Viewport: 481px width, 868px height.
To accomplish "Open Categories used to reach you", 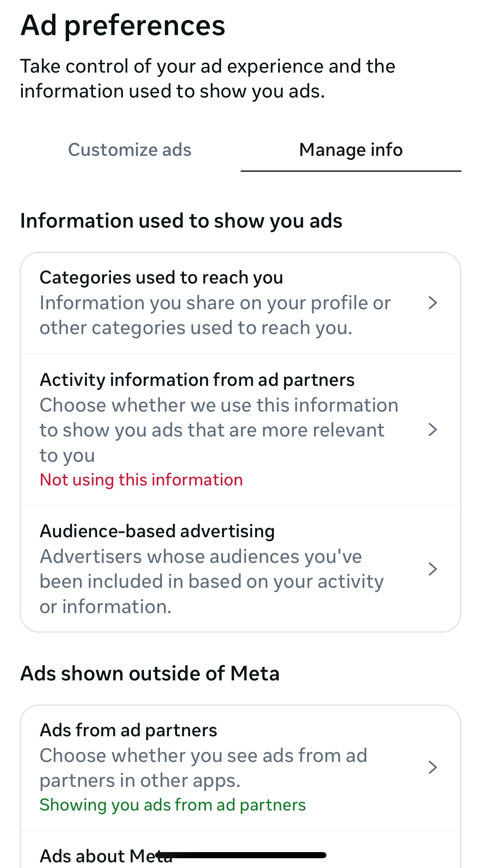I will point(161,278).
